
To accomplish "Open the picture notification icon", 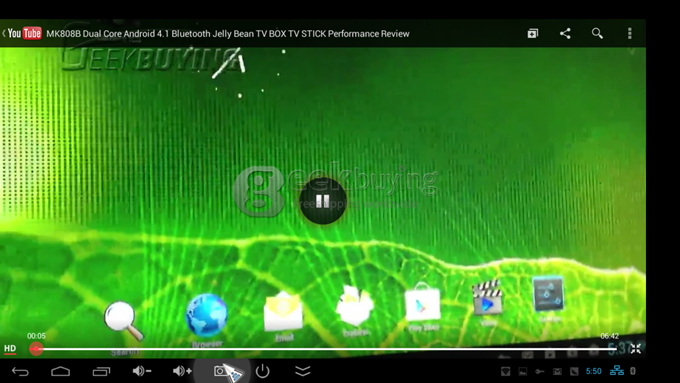I will (523, 371).
